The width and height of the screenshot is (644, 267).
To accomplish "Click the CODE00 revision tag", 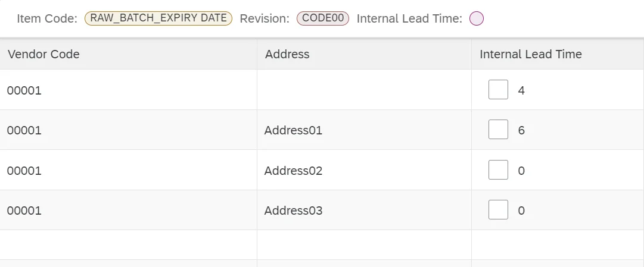I will click(x=323, y=18).
